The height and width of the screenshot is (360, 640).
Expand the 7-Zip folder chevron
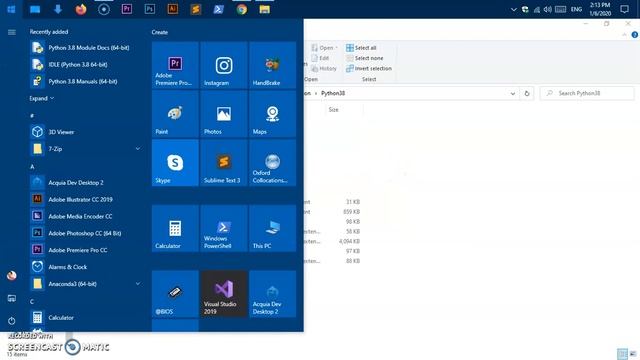point(138,149)
